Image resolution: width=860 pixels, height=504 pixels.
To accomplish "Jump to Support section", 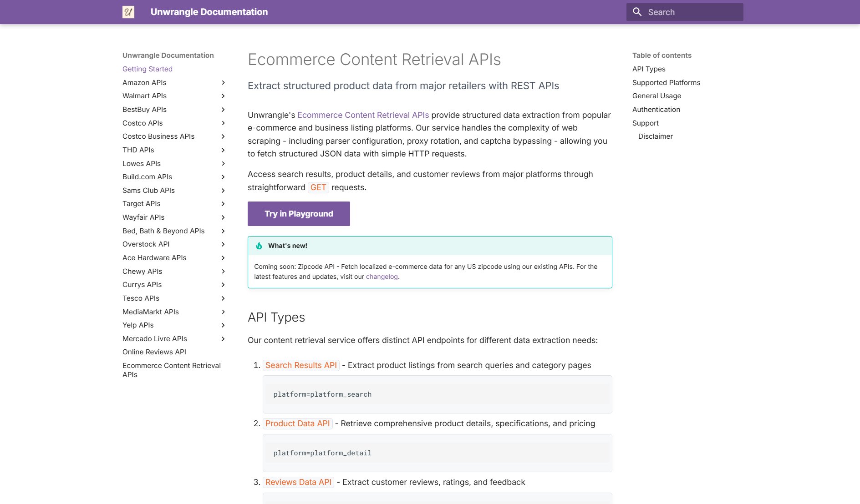I will click(645, 123).
